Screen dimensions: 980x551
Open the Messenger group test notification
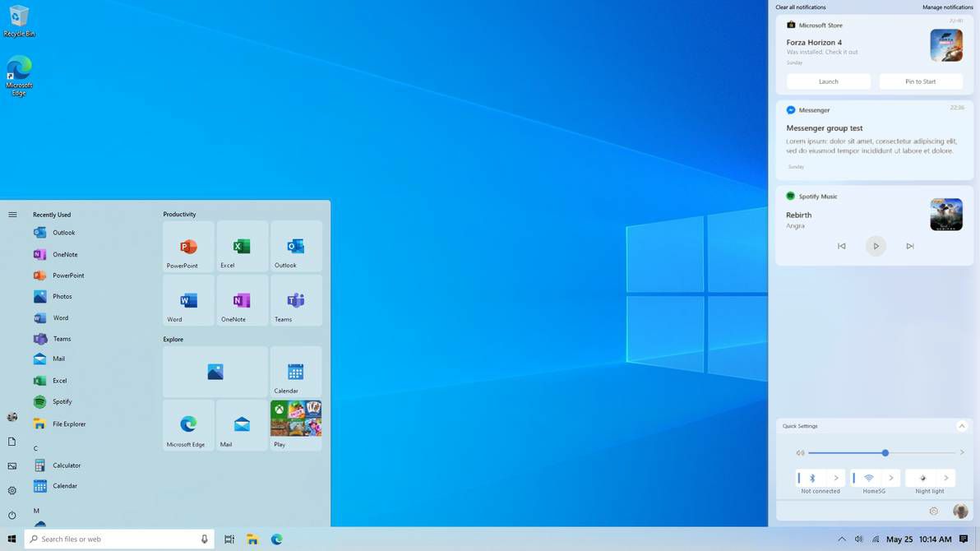875,140
